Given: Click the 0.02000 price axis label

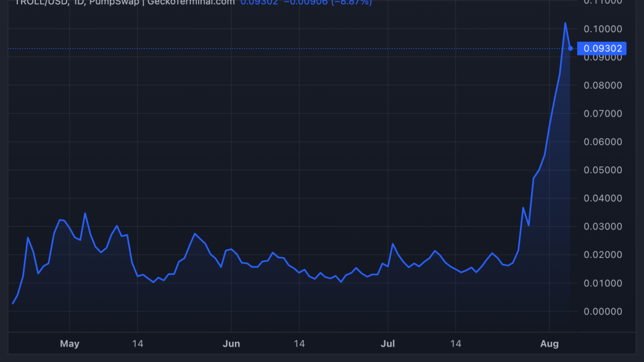Looking at the screenshot, I should coord(601,255).
